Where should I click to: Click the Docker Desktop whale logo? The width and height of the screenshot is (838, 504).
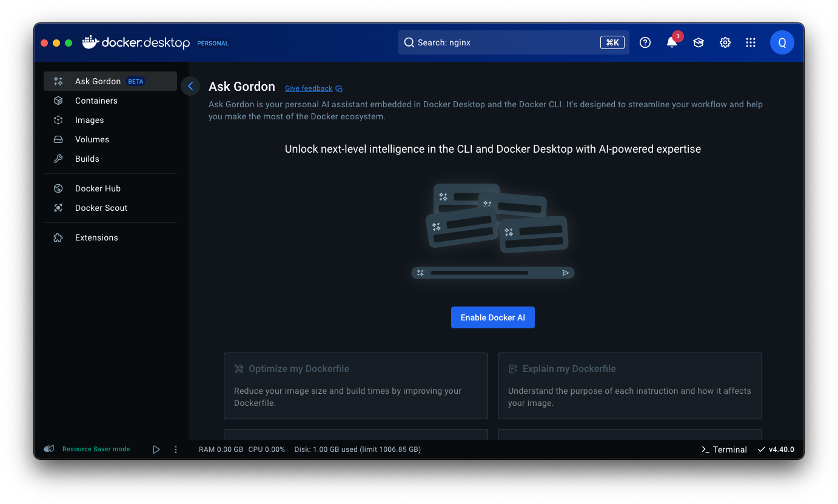[x=91, y=42]
